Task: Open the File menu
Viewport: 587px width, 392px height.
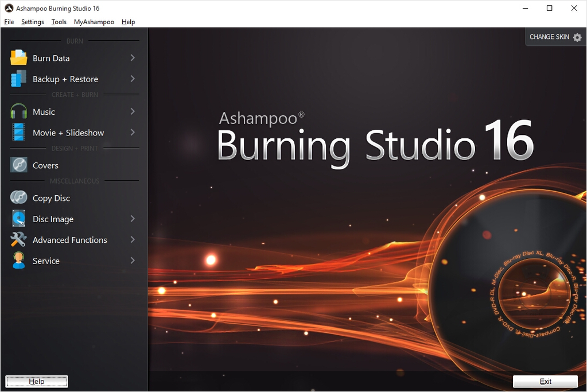Action: coord(9,22)
